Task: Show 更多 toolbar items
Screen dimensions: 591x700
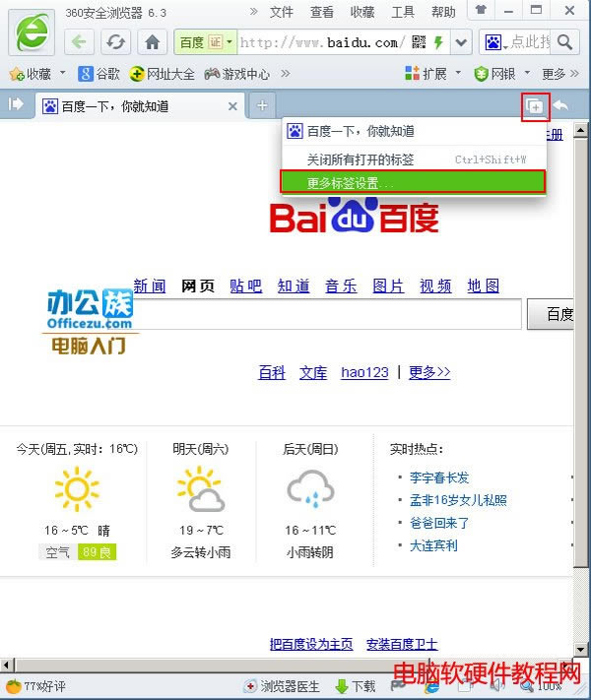Action: [560, 74]
